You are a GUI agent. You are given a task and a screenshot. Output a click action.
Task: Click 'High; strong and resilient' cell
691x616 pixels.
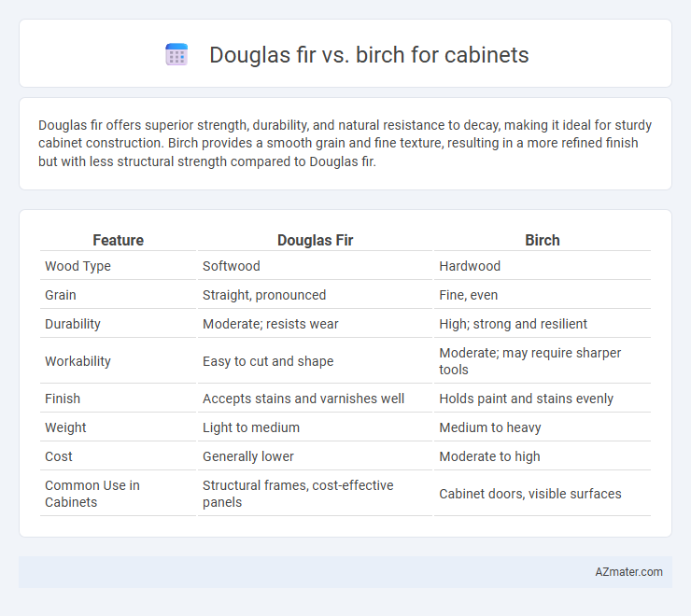pos(513,324)
